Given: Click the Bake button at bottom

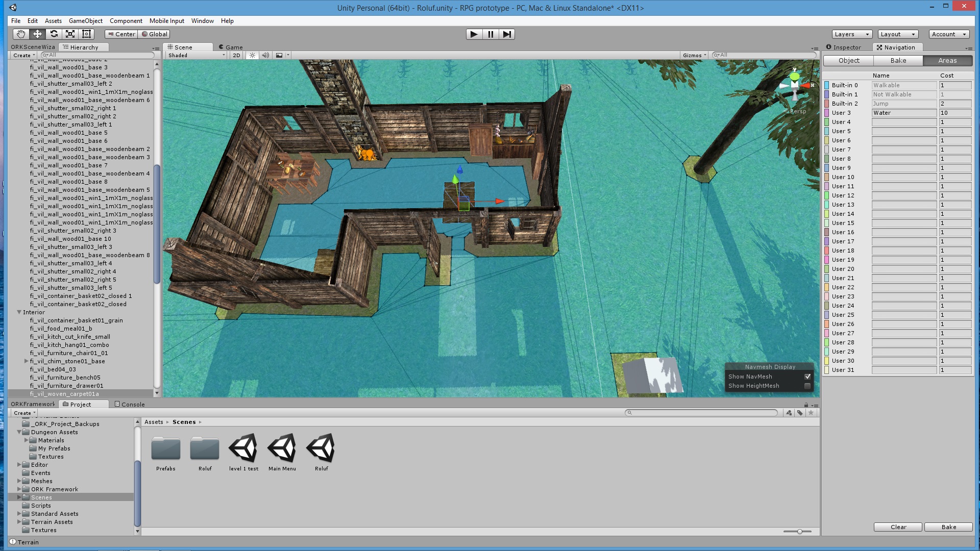Looking at the screenshot, I should [x=948, y=527].
